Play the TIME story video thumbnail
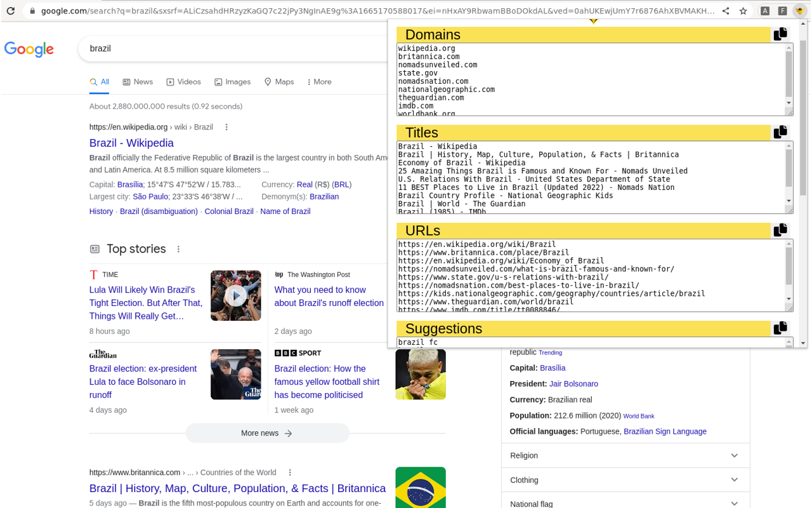812x508 pixels. point(236,295)
